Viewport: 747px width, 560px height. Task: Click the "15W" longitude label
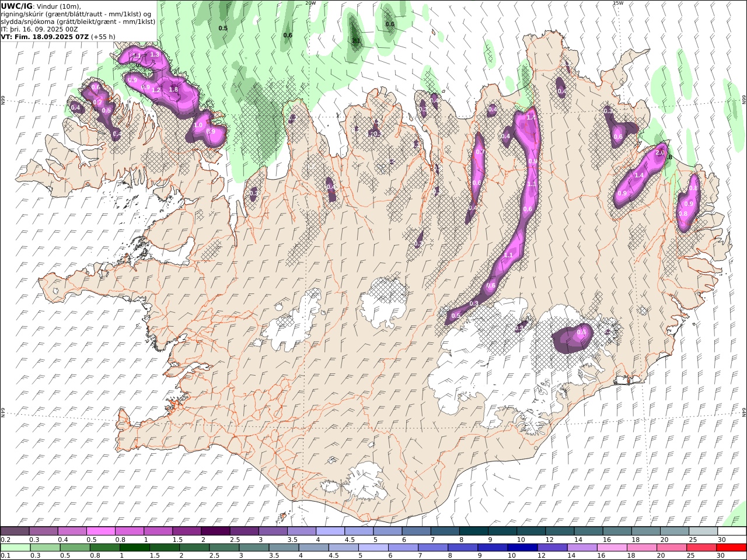(618, 3)
